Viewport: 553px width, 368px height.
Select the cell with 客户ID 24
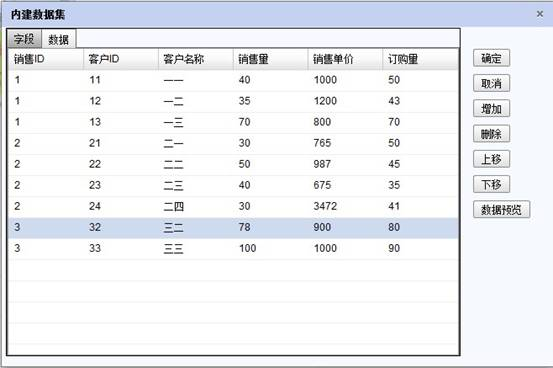[121, 206]
